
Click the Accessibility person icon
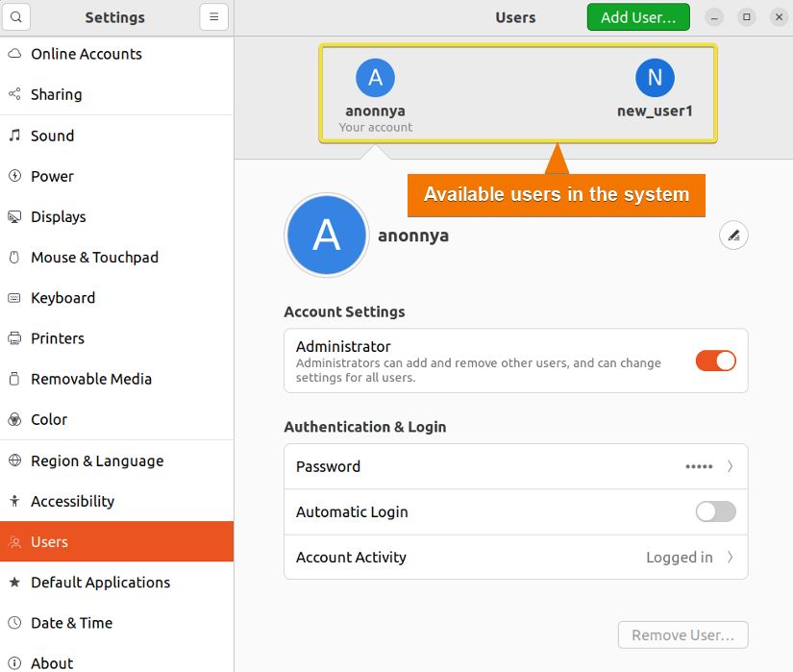pos(14,501)
